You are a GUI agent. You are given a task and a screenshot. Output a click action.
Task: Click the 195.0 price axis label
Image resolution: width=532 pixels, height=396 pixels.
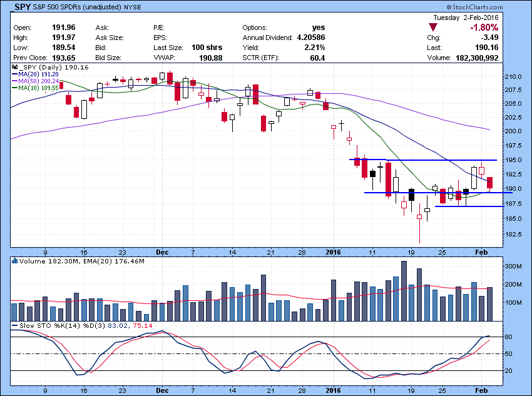click(x=513, y=160)
